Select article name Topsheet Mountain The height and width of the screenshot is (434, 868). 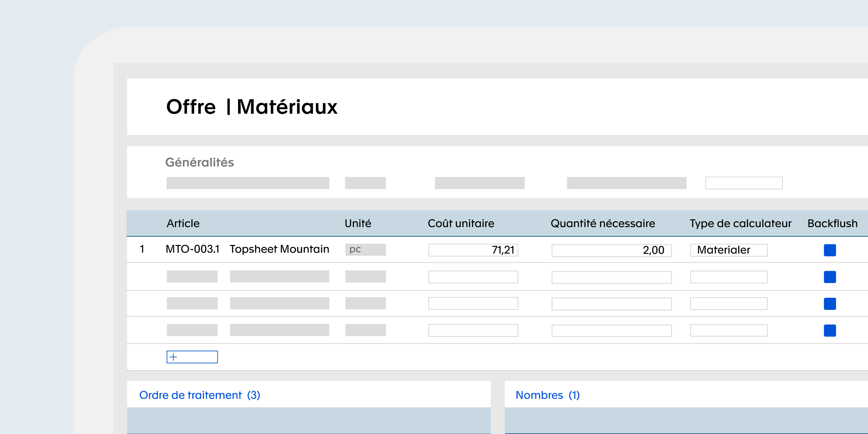point(279,249)
